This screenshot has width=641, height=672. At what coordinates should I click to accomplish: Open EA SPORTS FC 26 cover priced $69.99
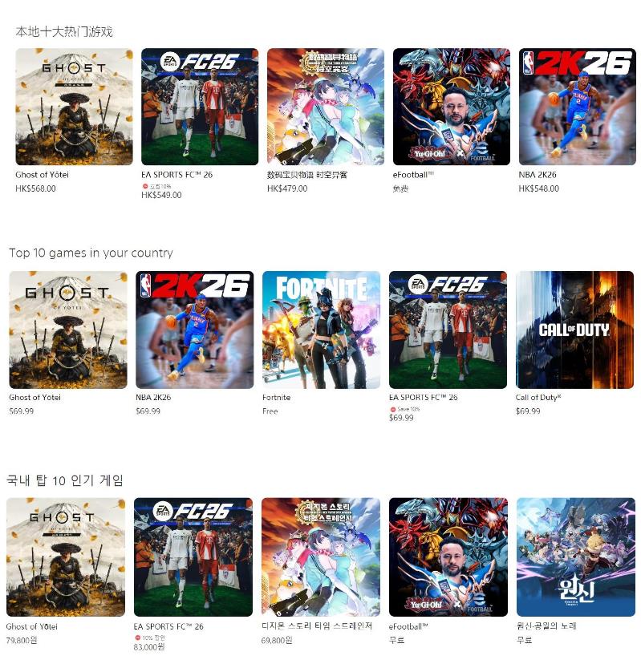click(448, 330)
